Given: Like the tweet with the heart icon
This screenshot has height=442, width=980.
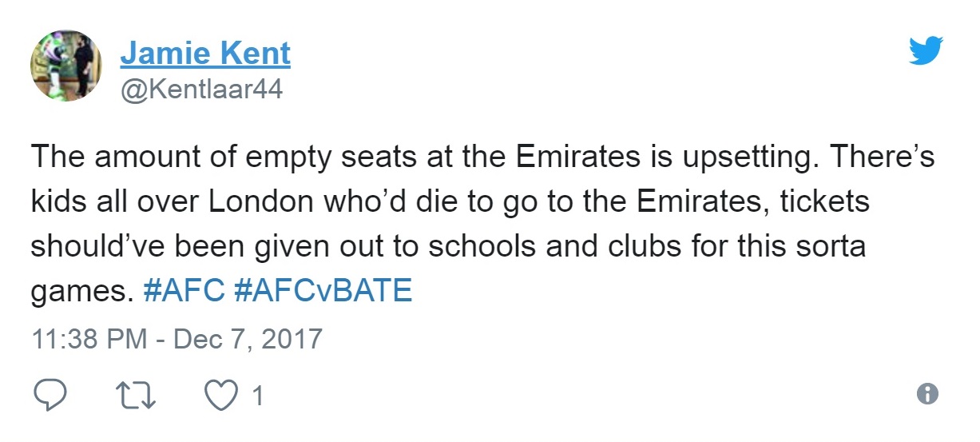Looking at the screenshot, I should [222, 395].
